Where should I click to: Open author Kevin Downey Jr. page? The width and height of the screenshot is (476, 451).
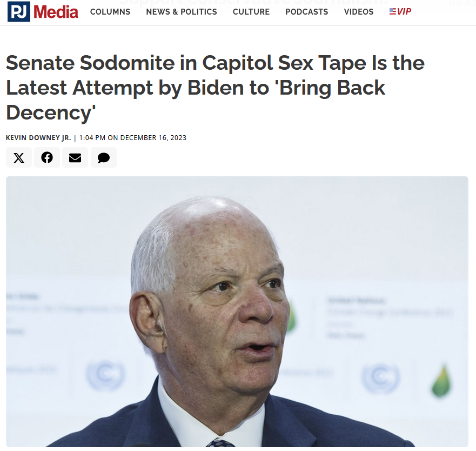coord(38,138)
